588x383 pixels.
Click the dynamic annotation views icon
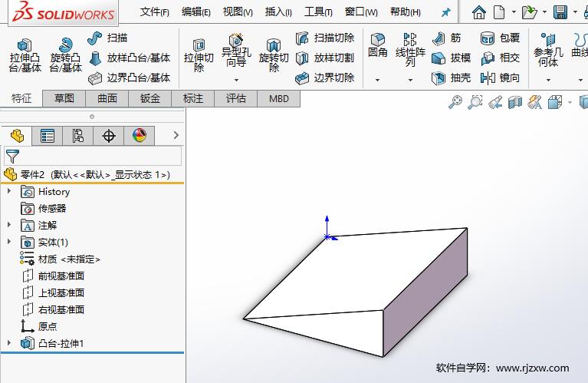tap(535, 102)
